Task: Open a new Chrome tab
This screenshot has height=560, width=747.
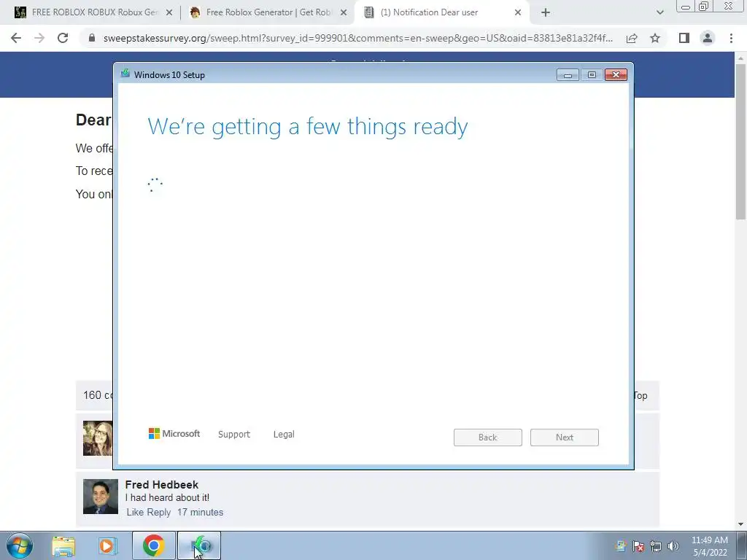Action: click(546, 13)
